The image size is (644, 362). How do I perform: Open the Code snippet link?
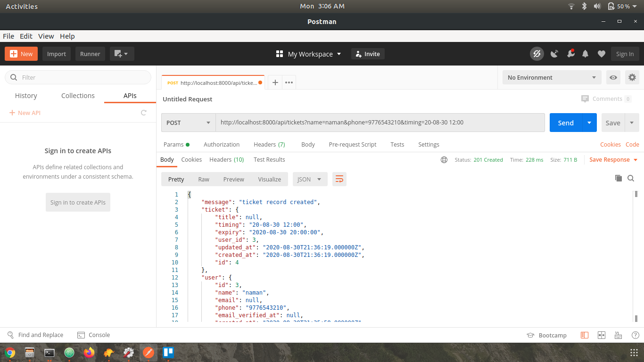pyautogui.click(x=632, y=145)
